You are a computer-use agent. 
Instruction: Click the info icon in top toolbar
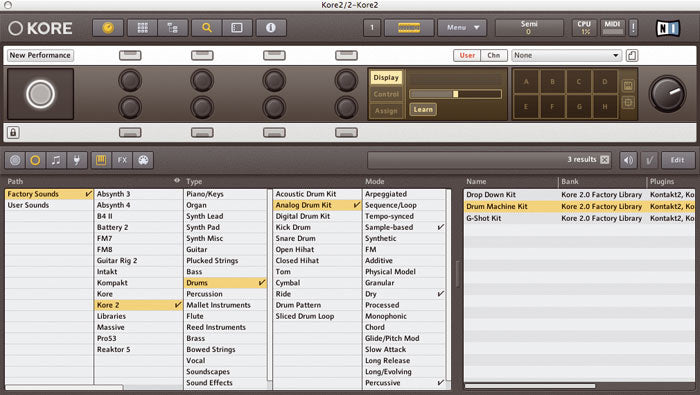(271, 28)
